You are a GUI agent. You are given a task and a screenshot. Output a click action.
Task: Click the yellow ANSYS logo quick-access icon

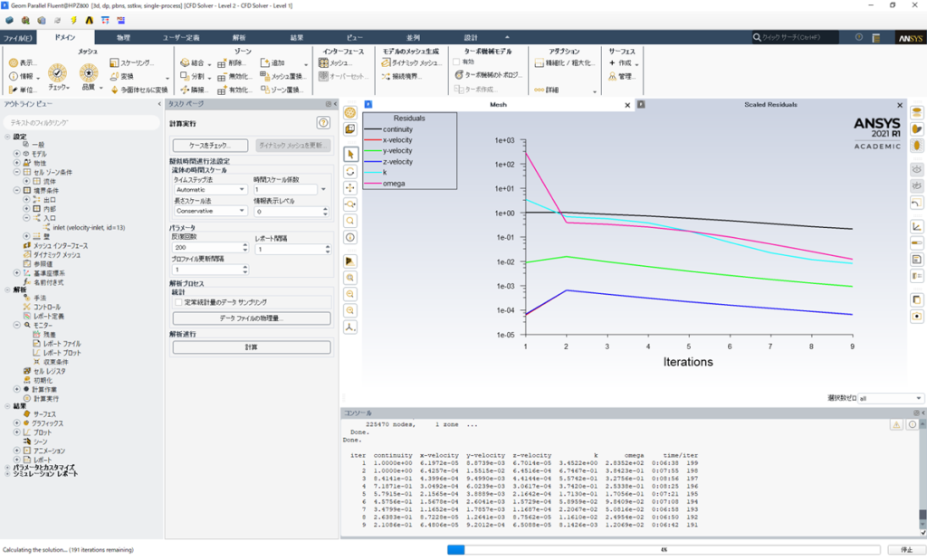90,20
